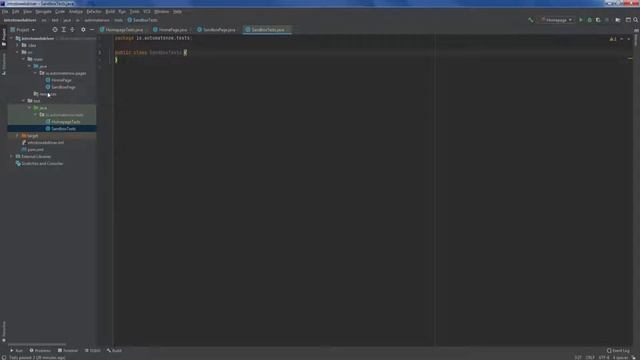Click the warnings indicator in editor corner

613,39
